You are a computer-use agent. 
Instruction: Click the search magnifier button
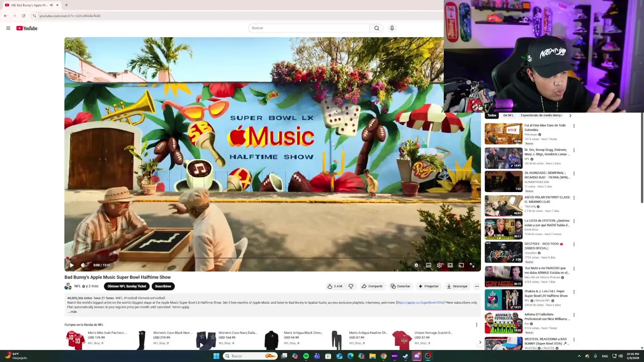[376, 28]
